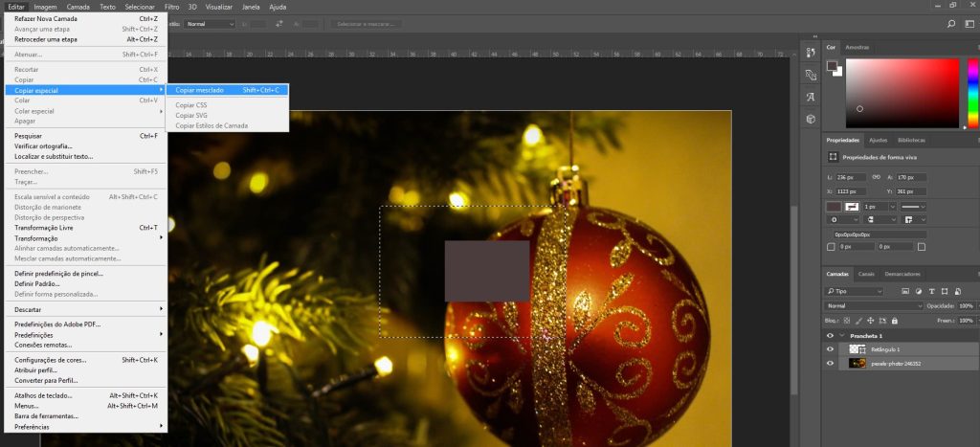
Task: Open the Camada menu
Action: [x=78, y=7]
